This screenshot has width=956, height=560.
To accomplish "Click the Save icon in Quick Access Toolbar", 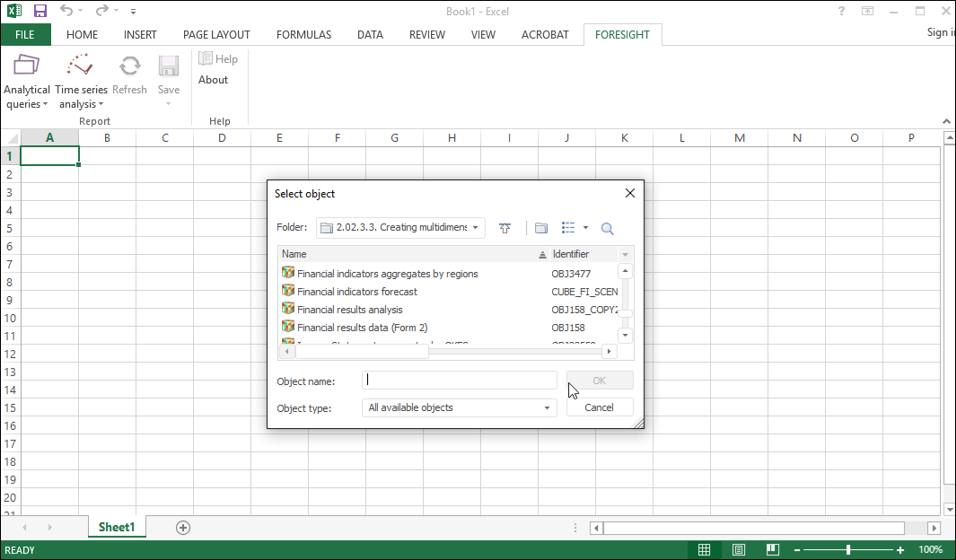I will 40,12.
